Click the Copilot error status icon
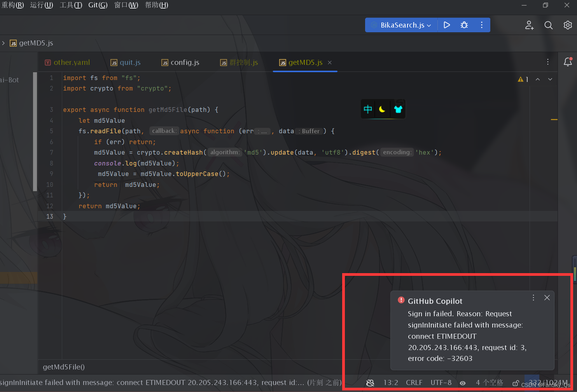The height and width of the screenshot is (392, 577). tap(401, 300)
